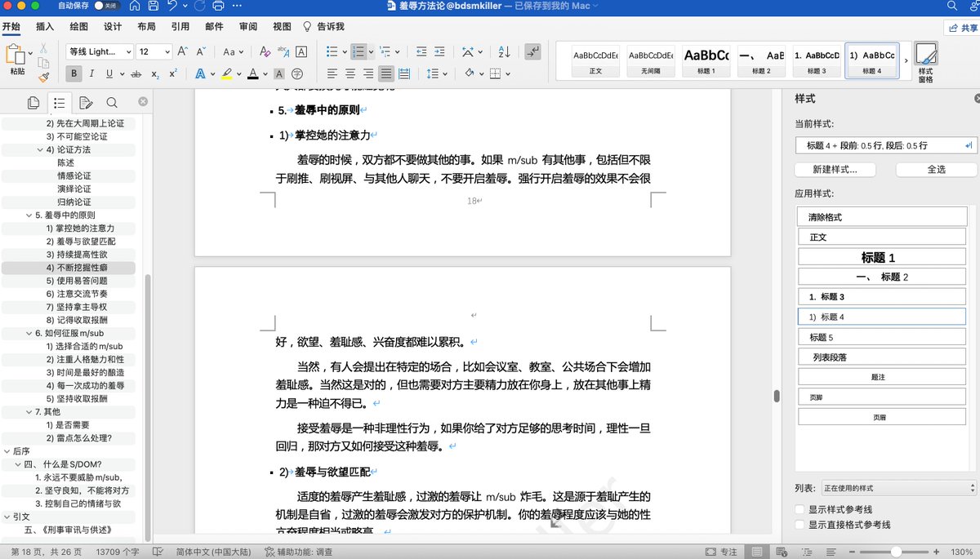Show thumbnails tab in navigation pane
980x559 pixels.
point(33,103)
